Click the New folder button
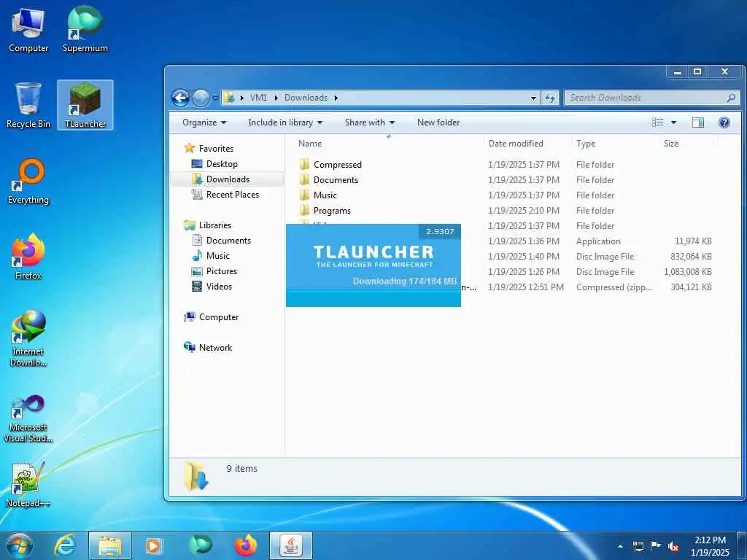This screenshot has height=560, width=747. (438, 122)
